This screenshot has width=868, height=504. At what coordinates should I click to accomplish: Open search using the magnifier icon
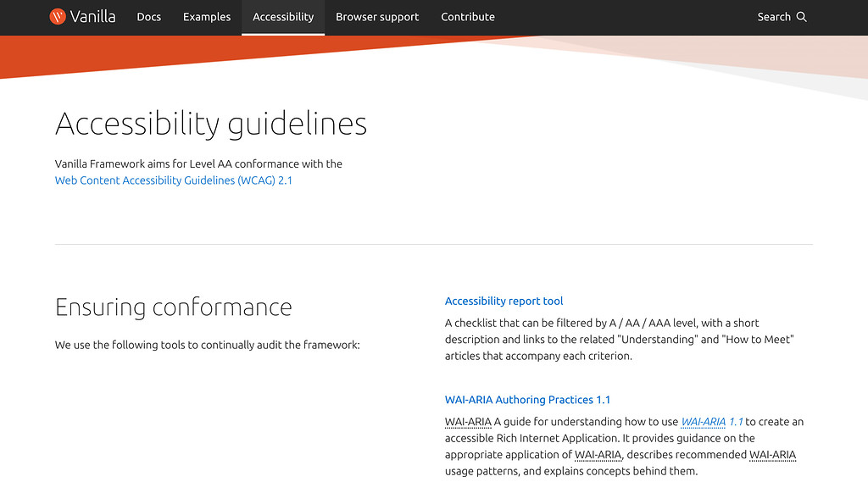point(803,16)
